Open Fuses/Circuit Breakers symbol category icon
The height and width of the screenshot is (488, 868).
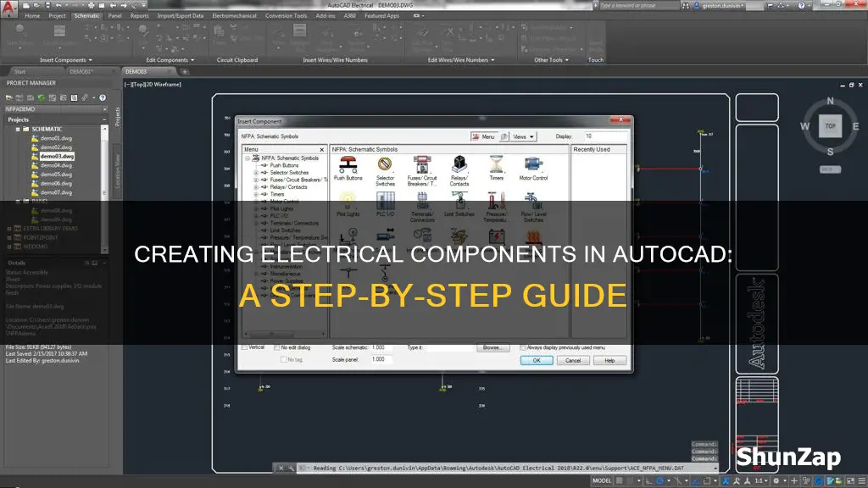(x=422, y=164)
